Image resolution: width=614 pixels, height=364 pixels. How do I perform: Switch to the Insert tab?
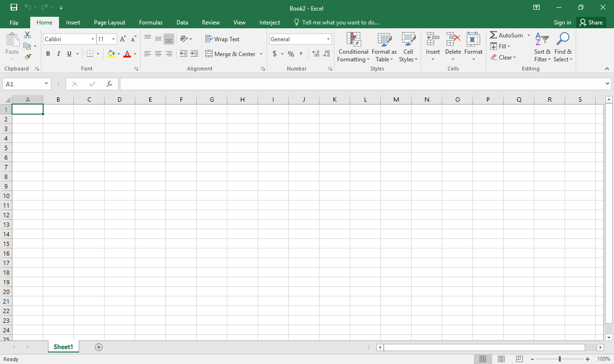coord(73,23)
